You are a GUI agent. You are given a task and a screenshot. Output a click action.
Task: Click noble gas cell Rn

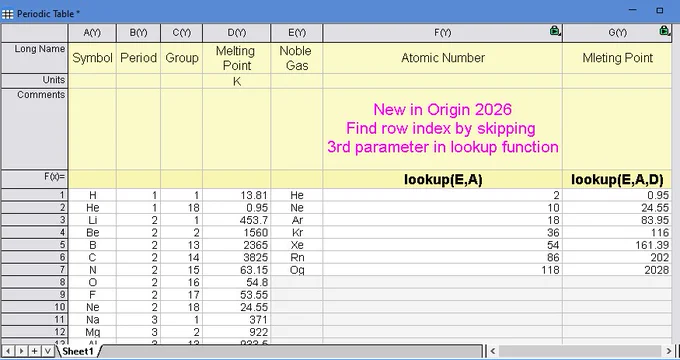(297, 257)
